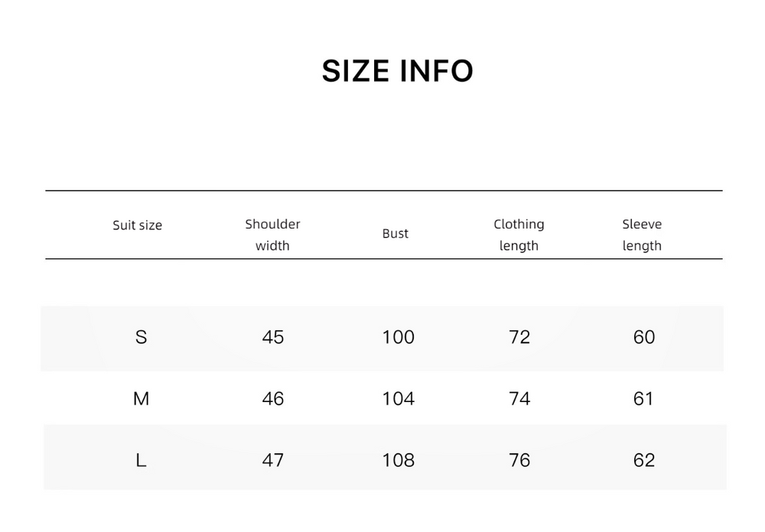
Task: Select the M size row label
Action: point(141,399)
